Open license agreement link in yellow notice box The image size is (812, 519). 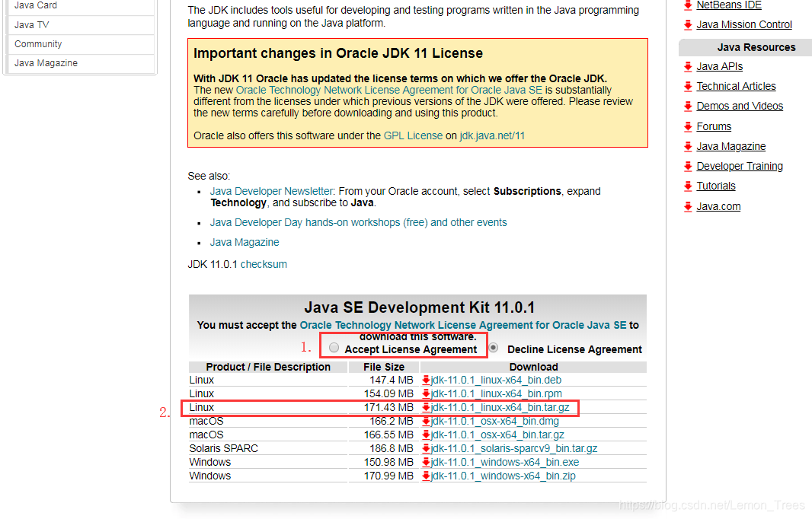389,90
